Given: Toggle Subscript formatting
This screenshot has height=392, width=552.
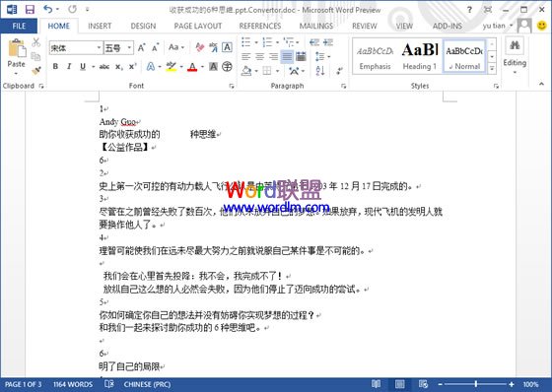Looking at the screenshot, I should click(119, 66).
